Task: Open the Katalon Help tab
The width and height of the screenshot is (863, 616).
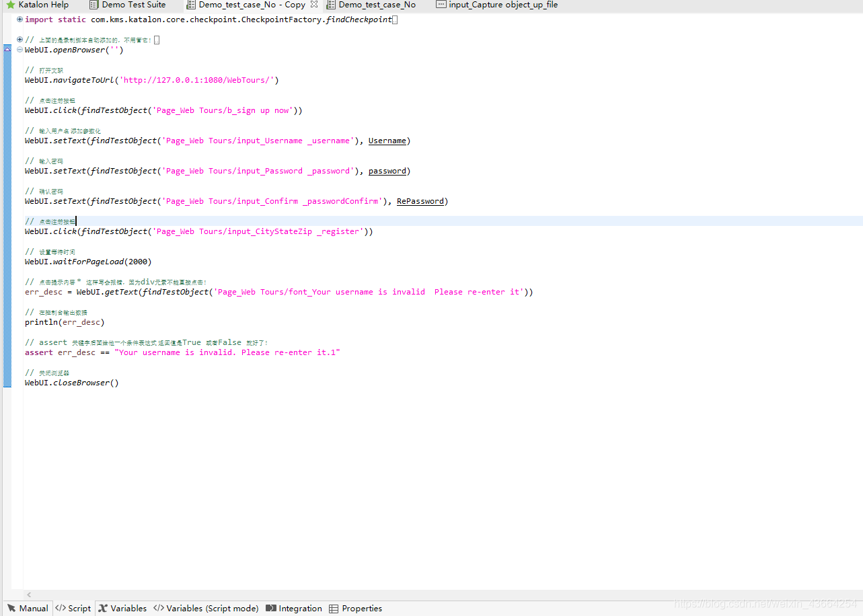Action: pyautogui.click(x=37, y=5)
